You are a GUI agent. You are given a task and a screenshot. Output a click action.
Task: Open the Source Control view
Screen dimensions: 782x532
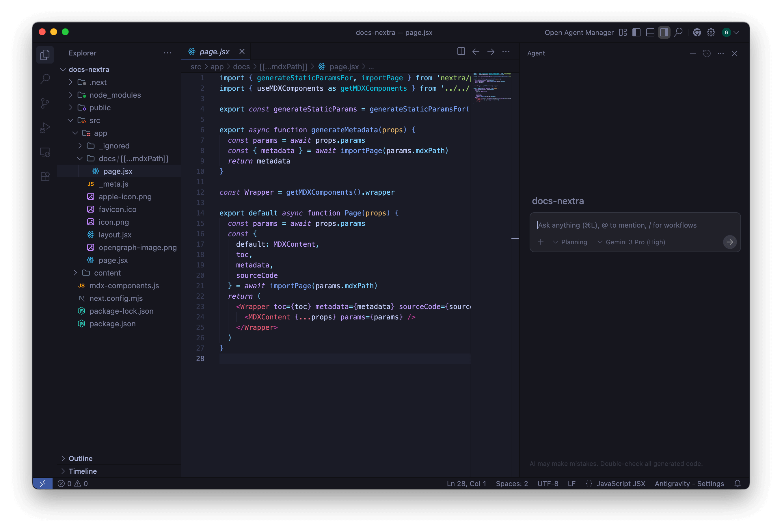[x=45, y=103]
